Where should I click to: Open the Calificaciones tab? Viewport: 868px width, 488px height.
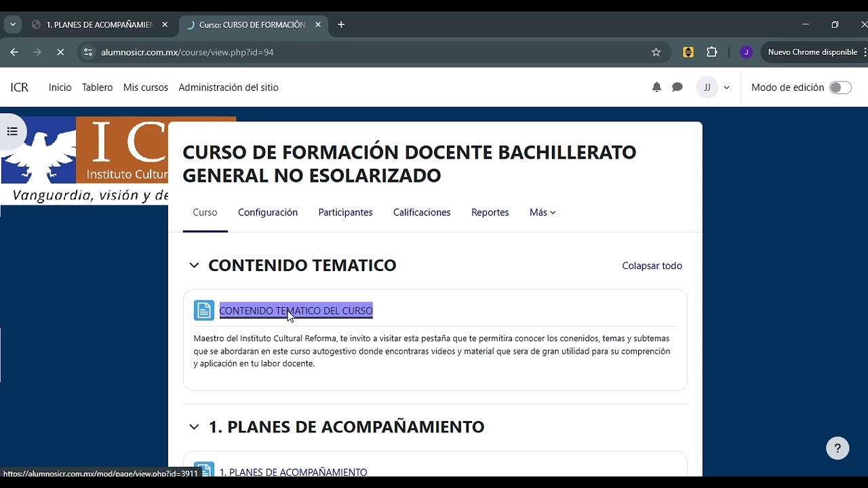[422, 212]
